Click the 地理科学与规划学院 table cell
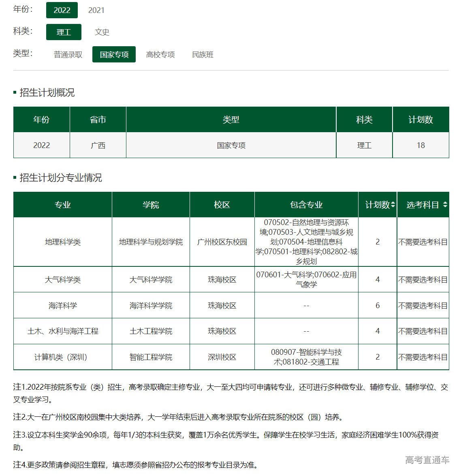Screen dimensions: 461x476 click(150, 242)
